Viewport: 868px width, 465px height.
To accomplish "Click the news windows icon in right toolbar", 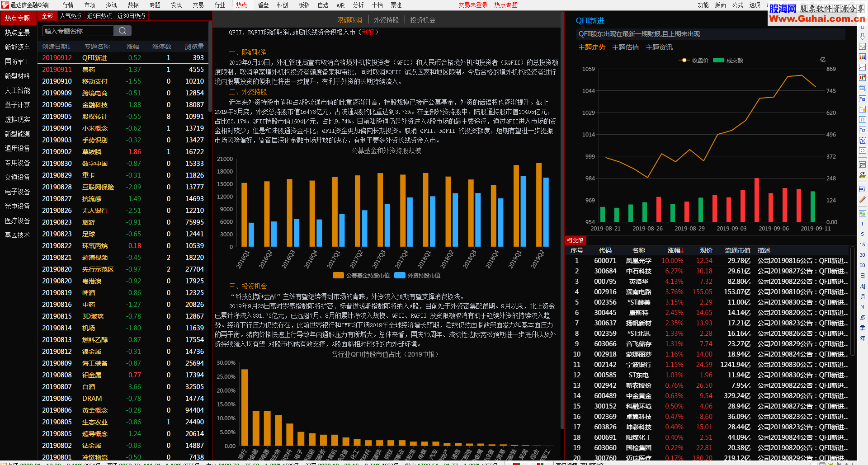I will pos(862,89).
